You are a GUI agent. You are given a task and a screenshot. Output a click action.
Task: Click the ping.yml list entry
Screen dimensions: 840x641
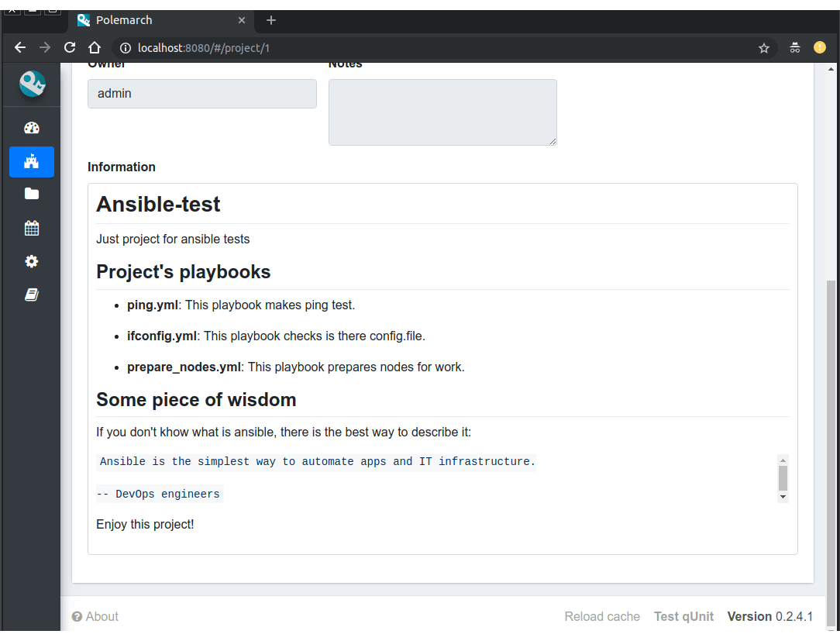pos(240,305)
